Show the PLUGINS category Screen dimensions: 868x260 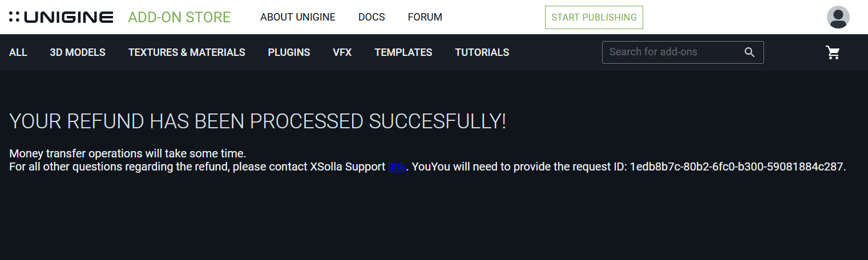tap(289, 52)
